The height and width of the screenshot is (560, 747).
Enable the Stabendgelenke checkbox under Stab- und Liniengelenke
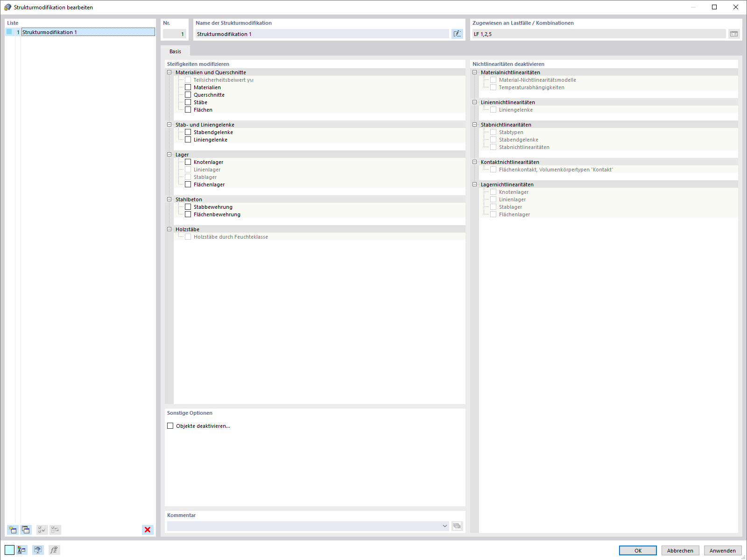(x=188, y=132)
